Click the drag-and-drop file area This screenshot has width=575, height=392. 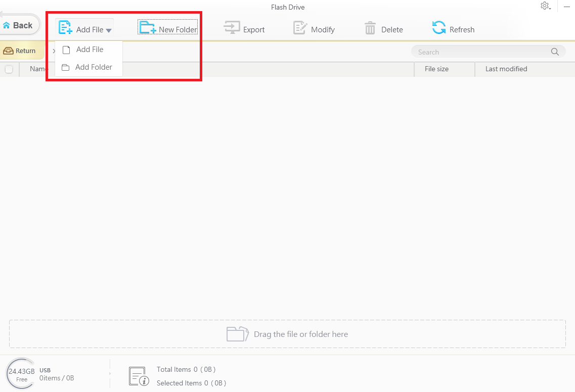click(x=287, y=334)
